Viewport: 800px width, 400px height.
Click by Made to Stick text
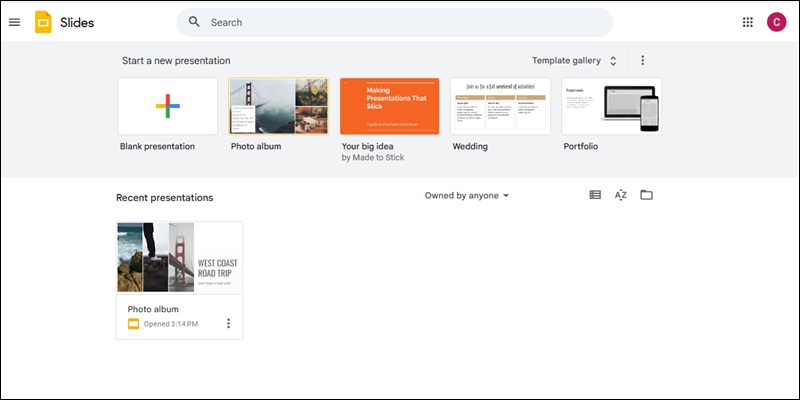click(x=373, y=158)
